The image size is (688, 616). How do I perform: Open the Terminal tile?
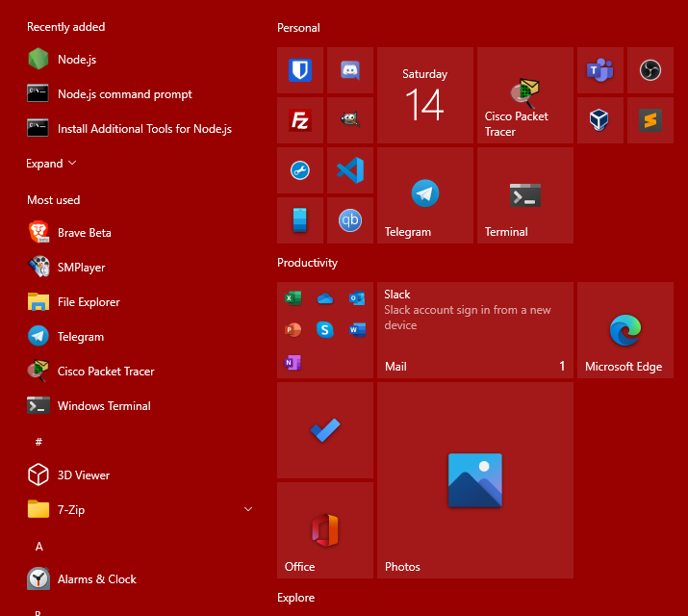click(525, 195)
